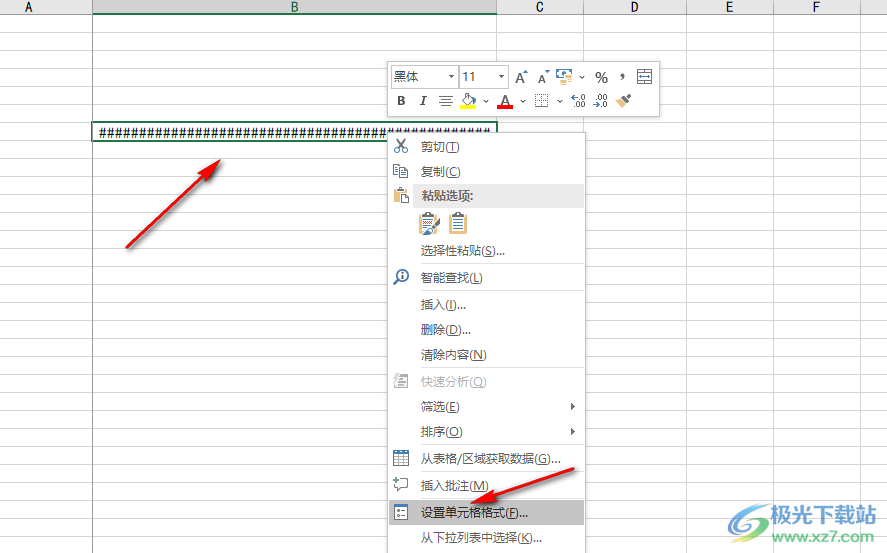This screenshot has height=553, width=887.
Task: Open the font size dropdown showing 11
Action: click(x=501, y=76)
